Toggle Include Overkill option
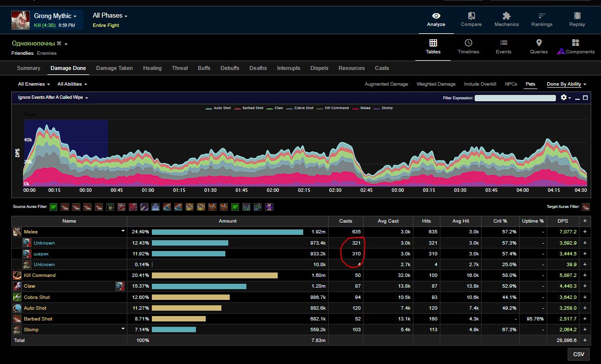601x364 pixels. [480, 84]
